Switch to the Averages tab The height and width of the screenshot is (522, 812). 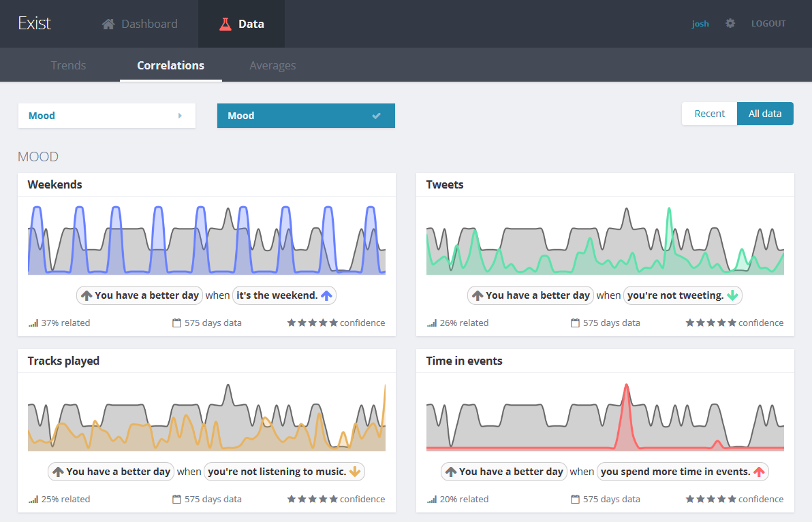pyautogui.click(x=272, y=65)
